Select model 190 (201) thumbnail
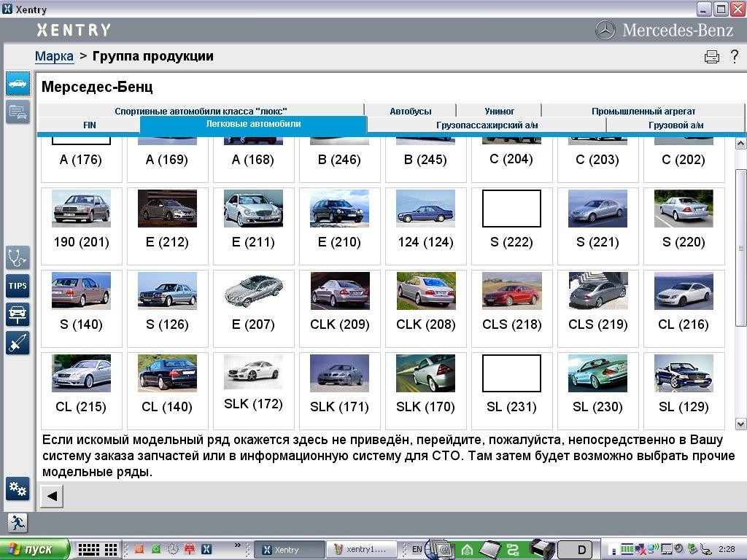Screen dimensions: 747x560 click(82, 209)
